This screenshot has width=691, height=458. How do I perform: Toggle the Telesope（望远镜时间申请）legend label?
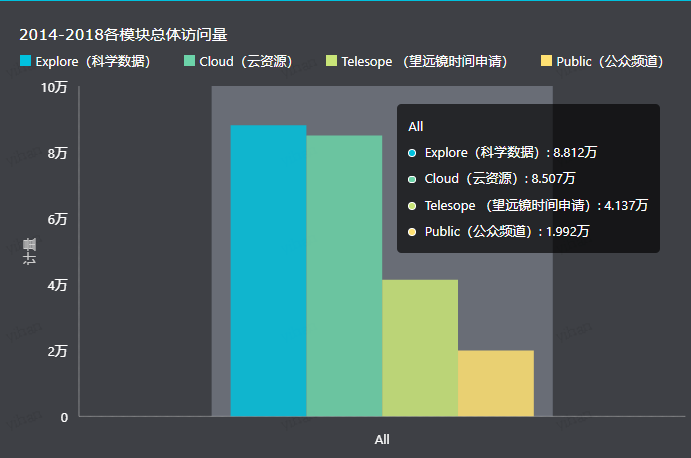[424, 62]
